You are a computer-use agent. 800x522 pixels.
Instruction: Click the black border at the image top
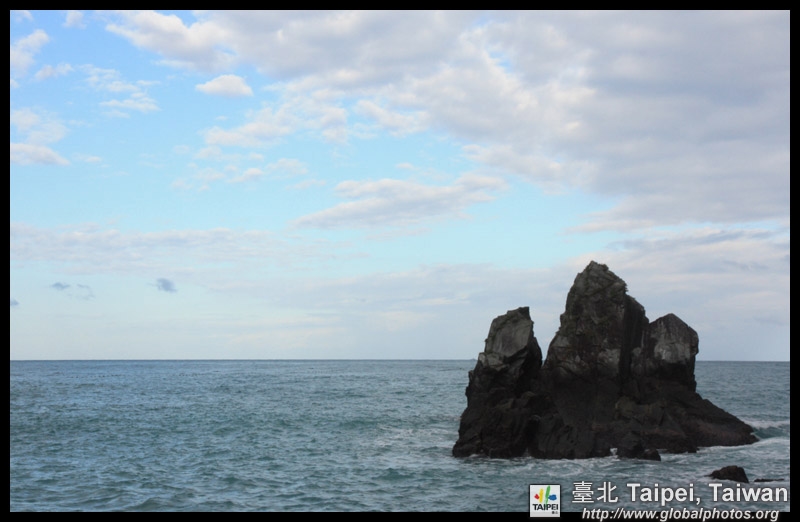pos(400,5)
